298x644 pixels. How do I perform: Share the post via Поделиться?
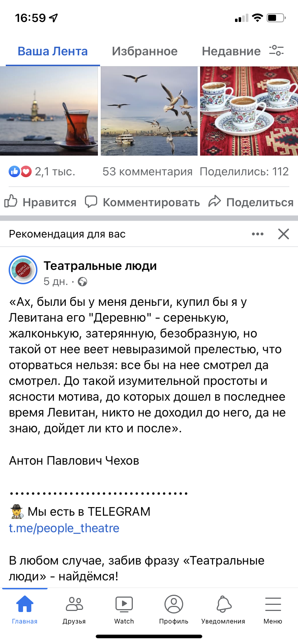coord(251,202)
